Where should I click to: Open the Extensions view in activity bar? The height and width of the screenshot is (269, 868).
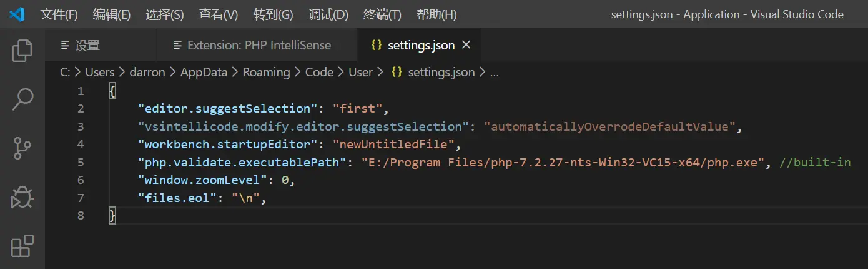pos(22,246)
